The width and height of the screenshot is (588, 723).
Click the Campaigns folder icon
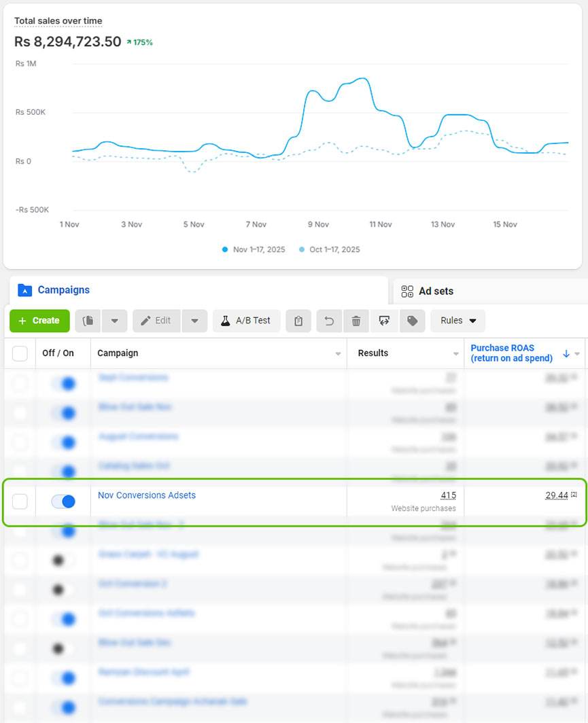pyautogui.click(x=24, y=289)
